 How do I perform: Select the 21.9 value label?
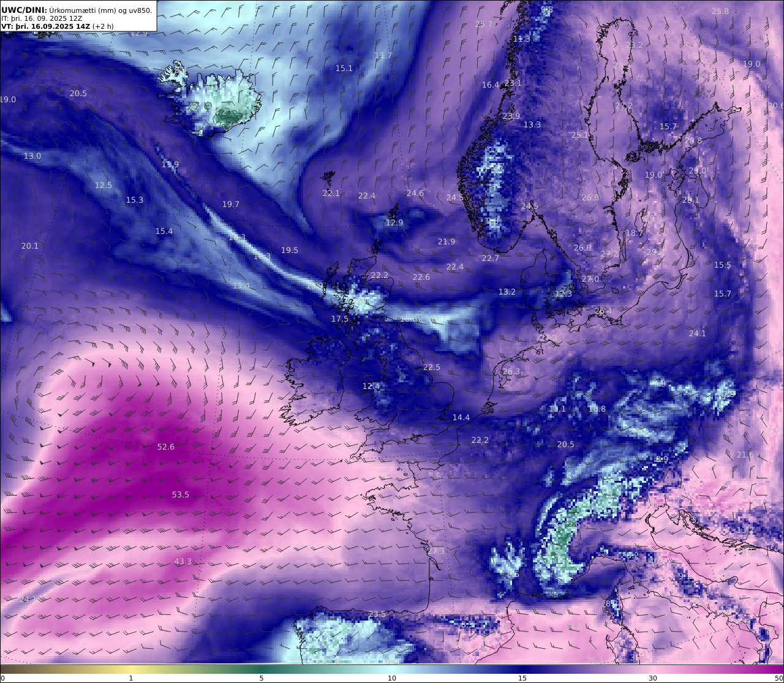coord(447,242)
